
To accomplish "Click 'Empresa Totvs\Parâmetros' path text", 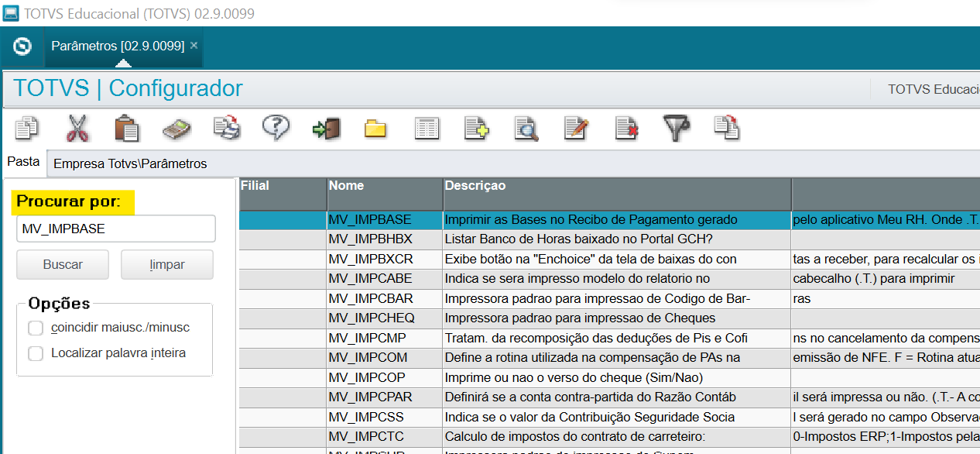I will 130,164.
